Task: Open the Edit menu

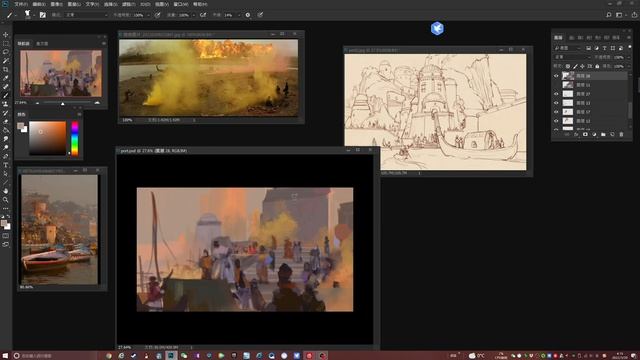Action: [39, 4]
